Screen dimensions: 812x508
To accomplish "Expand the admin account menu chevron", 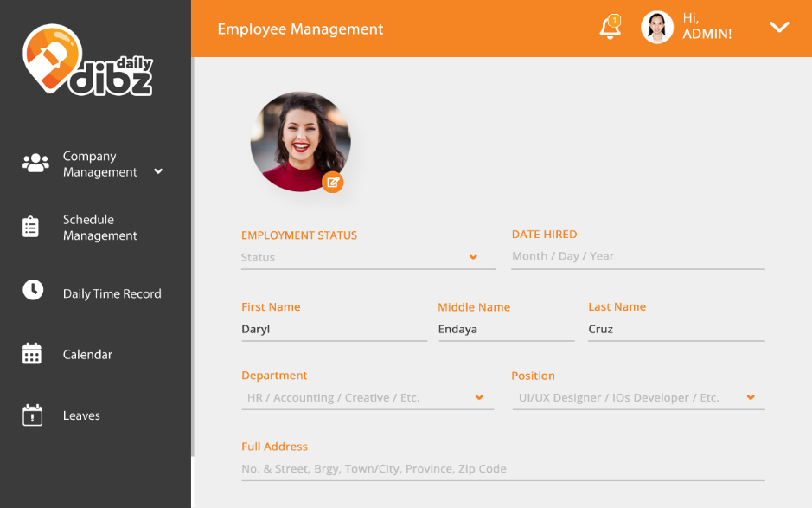I will point(779,28).
